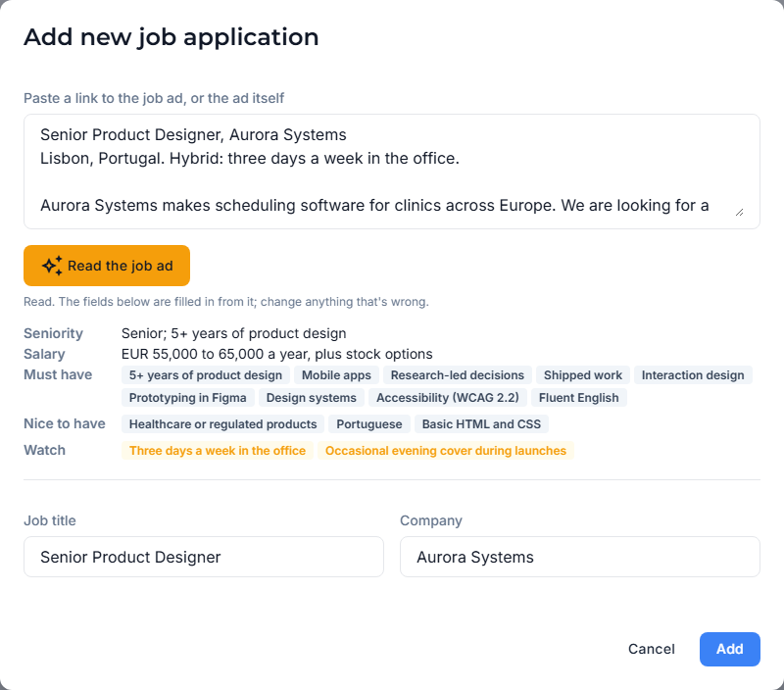Screen dimensions: 784x690
Task: Select the "Prototyping in Figma" tag
Action: coord(187,398)
